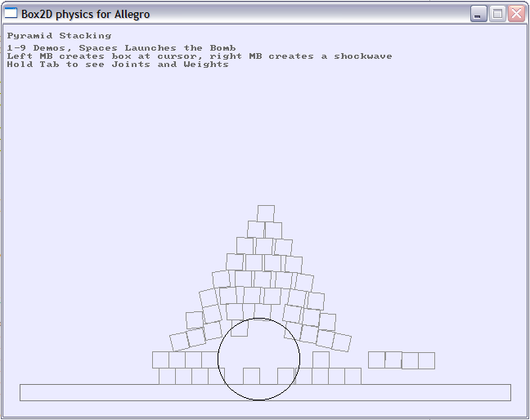
Task: Click the leftmost box in the separate four-box row
Action: pos(376,360)
